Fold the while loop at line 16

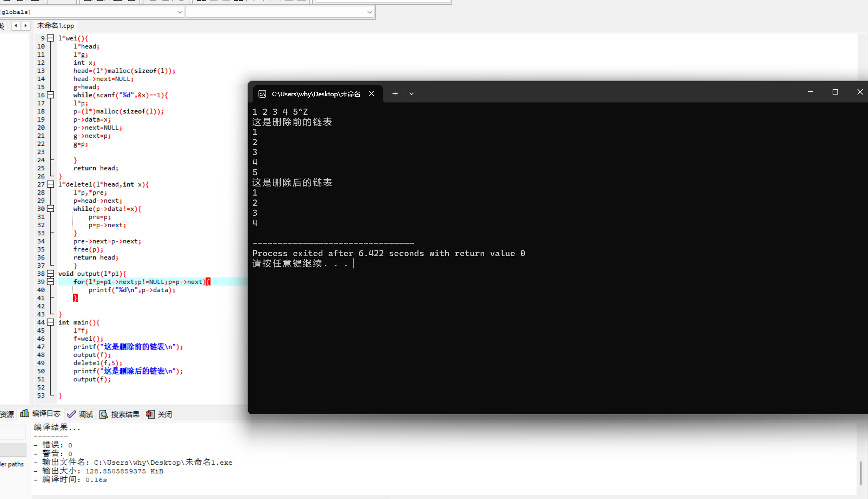click(x=51, y=95)
